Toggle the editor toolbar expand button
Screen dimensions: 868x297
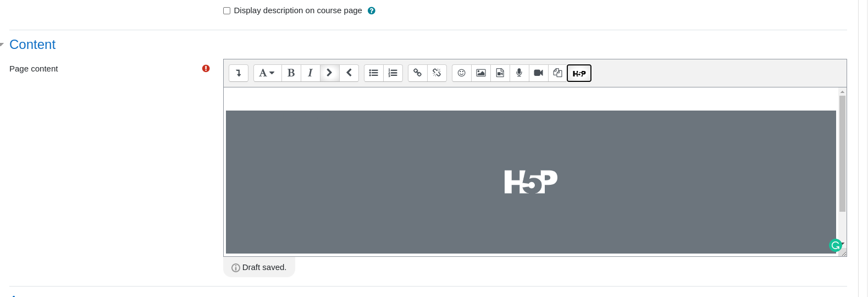239,73
